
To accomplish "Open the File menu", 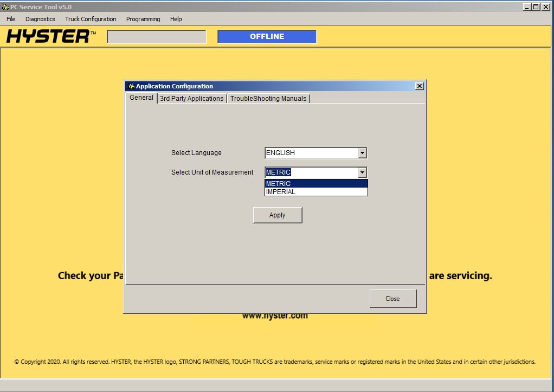I will tap(11, 19).
